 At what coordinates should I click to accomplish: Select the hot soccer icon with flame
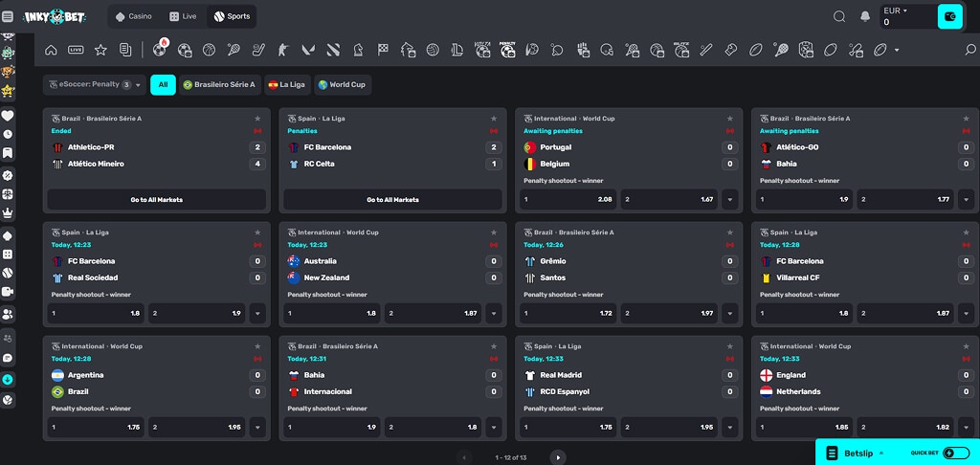pyautogui.click(x=160, y=49)
